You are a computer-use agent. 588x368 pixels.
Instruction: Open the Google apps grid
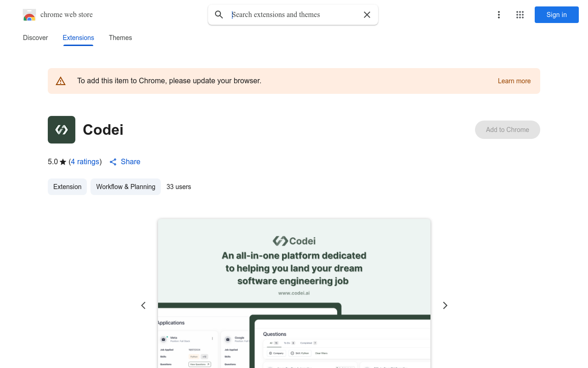pos(520,15)
